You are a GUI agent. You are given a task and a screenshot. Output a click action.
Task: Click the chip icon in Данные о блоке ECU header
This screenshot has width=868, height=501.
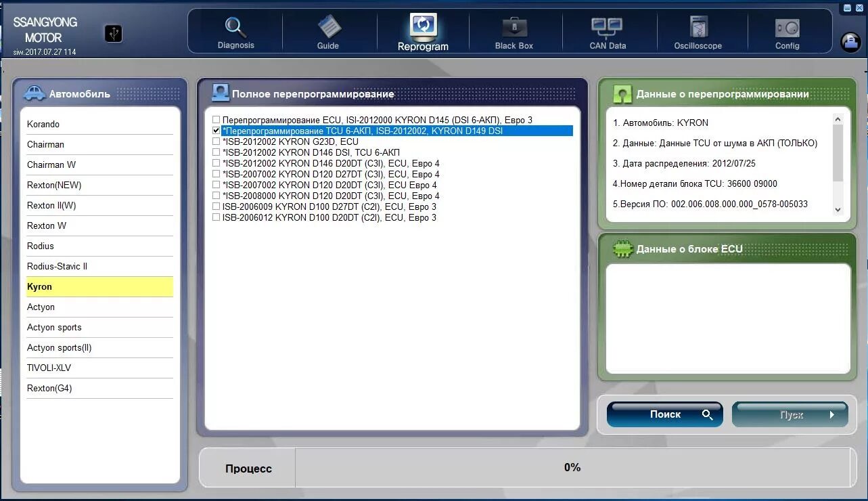622,249
